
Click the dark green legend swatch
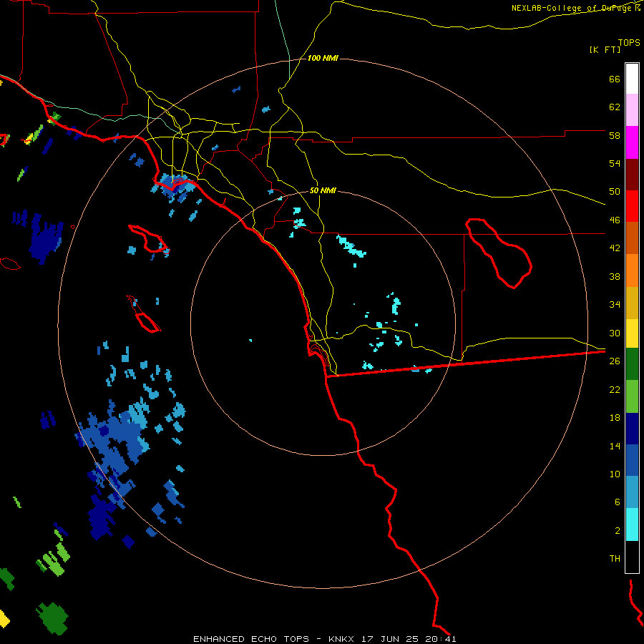pos(632,364)
